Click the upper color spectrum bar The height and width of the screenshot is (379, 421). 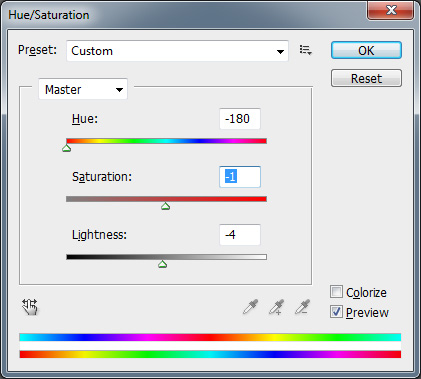[x=210, y=337]
